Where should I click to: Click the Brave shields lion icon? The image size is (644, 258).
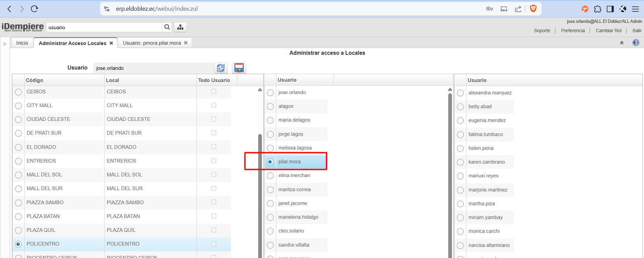[x=533, y=9]
